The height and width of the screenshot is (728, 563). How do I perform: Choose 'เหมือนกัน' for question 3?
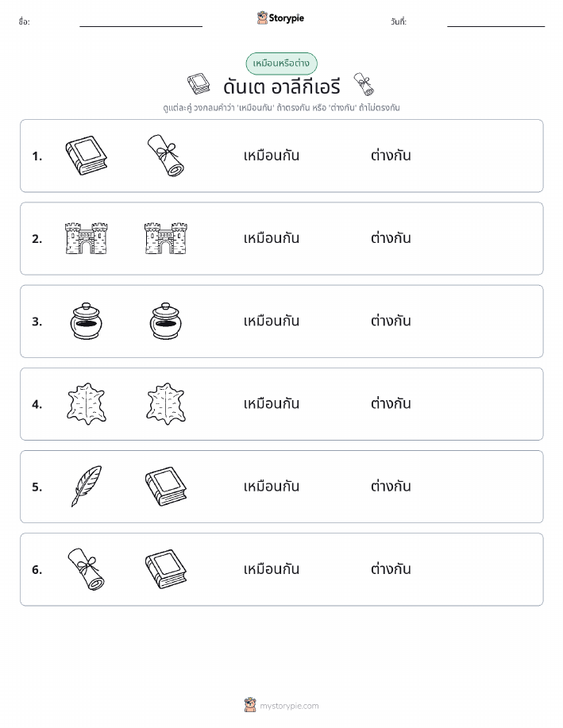pos(272,321)
